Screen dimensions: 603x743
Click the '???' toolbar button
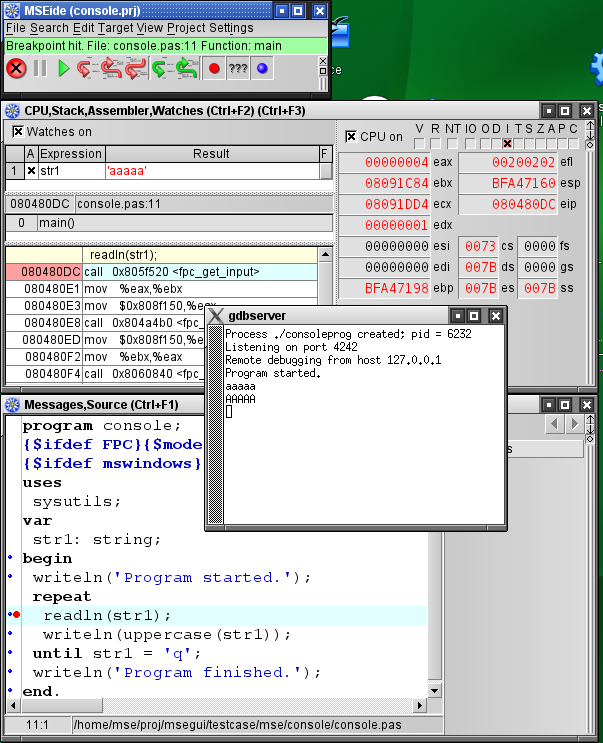238,69
